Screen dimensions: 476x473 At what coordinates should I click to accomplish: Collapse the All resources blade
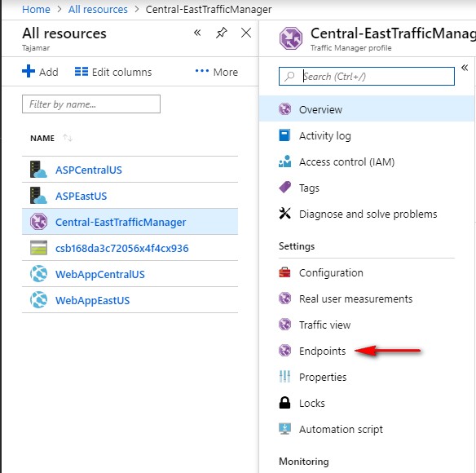point(197,33)
